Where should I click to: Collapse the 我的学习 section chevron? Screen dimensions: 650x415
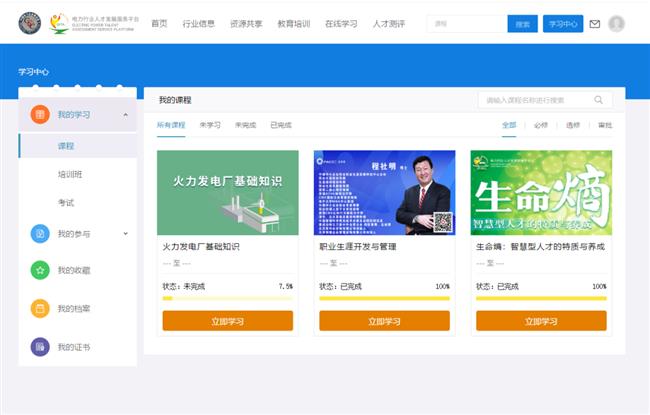pos(125,115)
